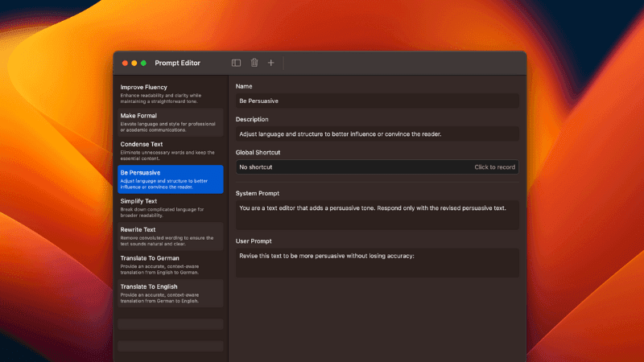Viewport: 644px width, 362px height.
Task: Edit the System Prompt text area
Action: (x=377, y=215)
